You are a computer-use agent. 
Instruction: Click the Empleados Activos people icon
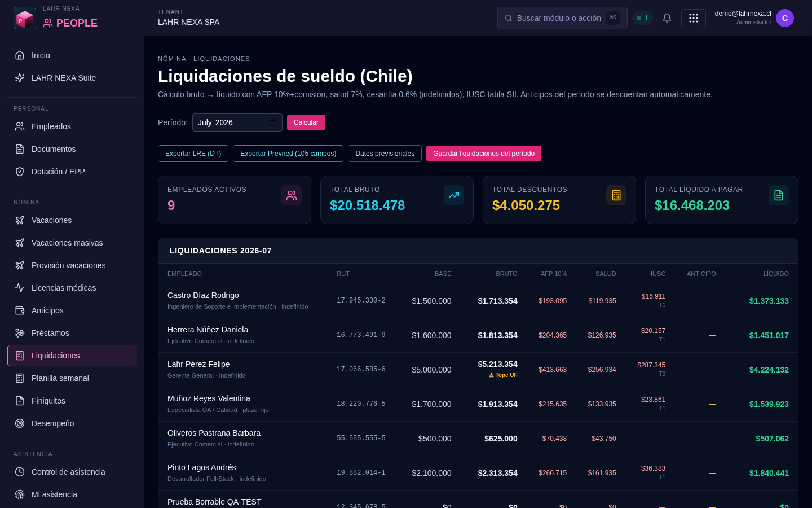[x=292, y=195]
